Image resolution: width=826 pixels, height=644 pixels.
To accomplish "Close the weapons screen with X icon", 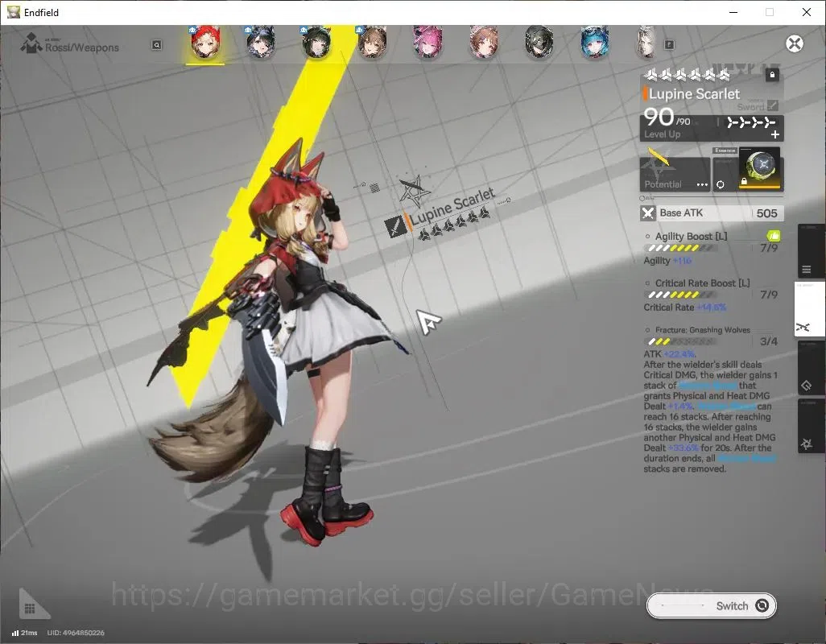I will (x=795, y=43).
